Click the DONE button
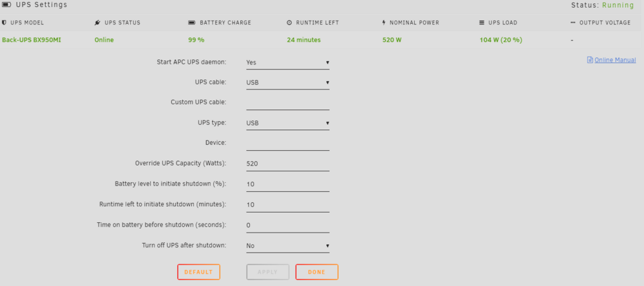 tap(317, 272)
